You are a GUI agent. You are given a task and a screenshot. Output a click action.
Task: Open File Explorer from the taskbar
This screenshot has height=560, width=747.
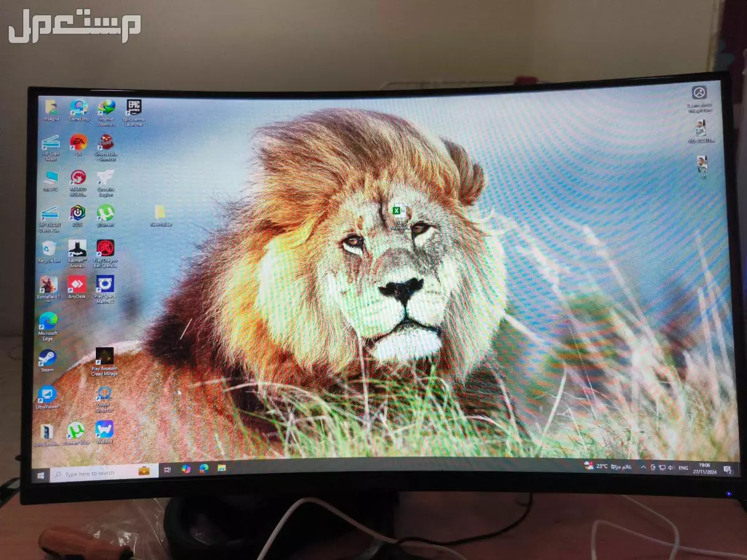[222, 467]
